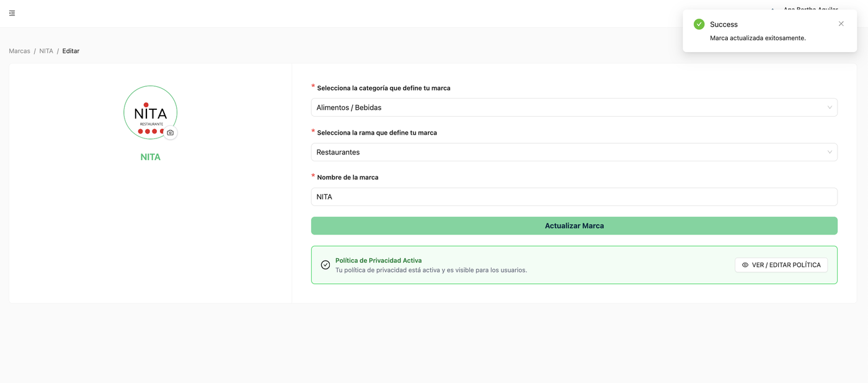Expand the Restaurantes branch dropdown
The image size is (868, 383).
point(574,152)
